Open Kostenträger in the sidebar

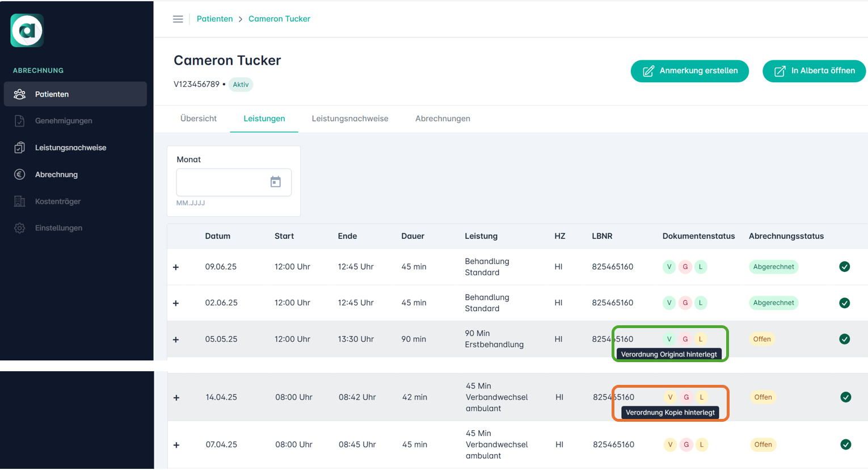57,202
